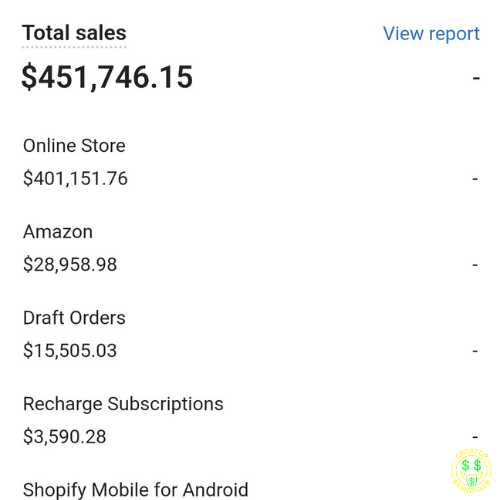Click the Recharge Subscriptions label
This screenshot has width=500, height=500.
click(x=123, y=404)
